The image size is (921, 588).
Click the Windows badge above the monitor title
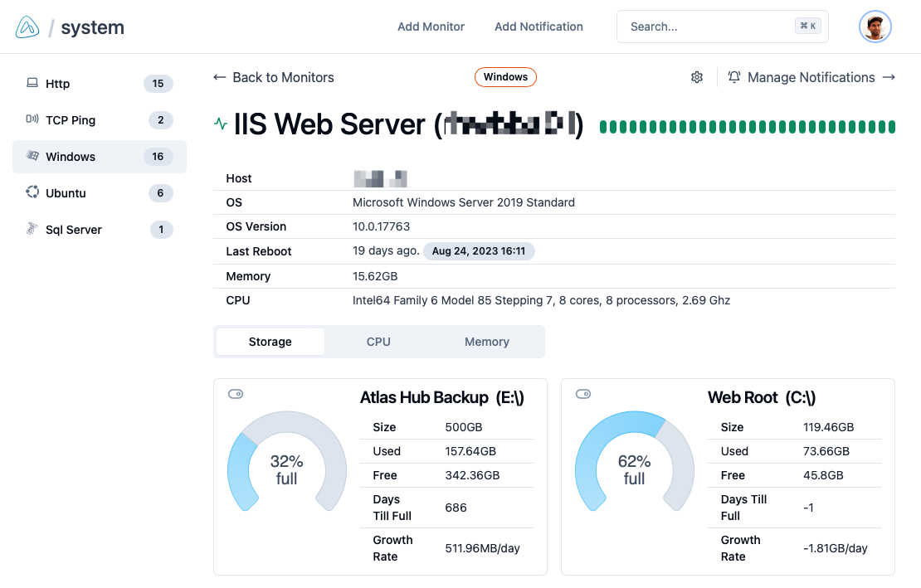pos(505,76)
